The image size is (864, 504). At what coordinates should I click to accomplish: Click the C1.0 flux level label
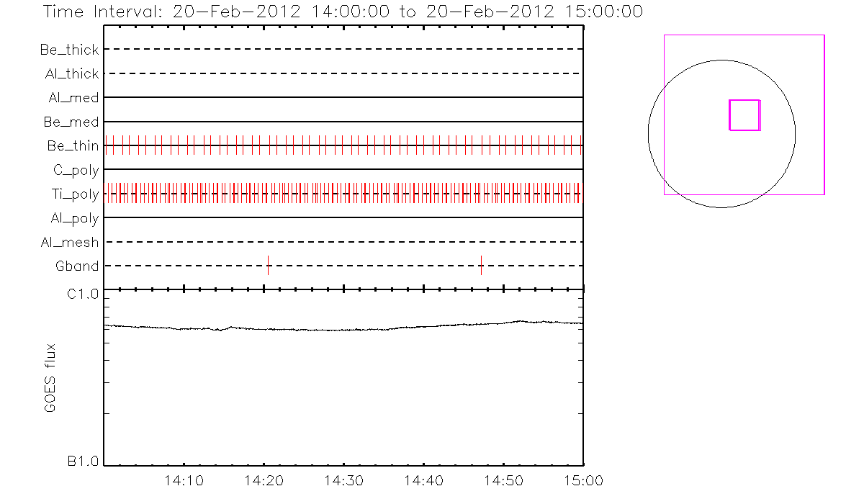pos(83,294)
